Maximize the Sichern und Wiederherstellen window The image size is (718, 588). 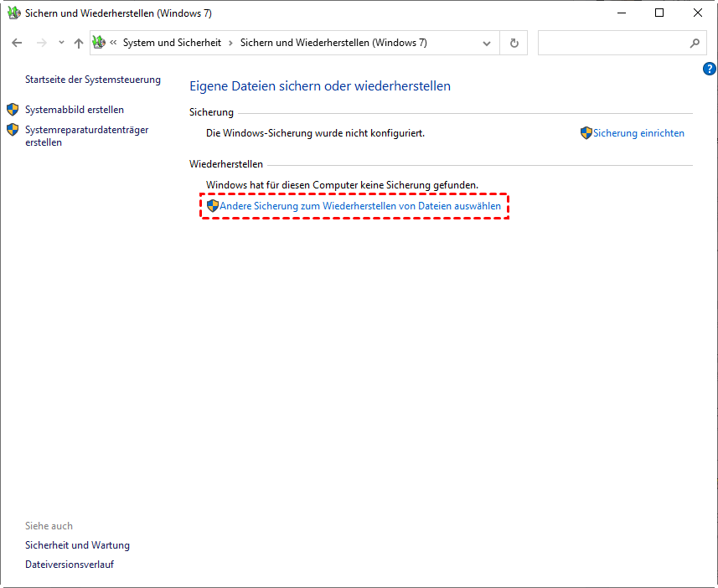click(x=659, y=13)
